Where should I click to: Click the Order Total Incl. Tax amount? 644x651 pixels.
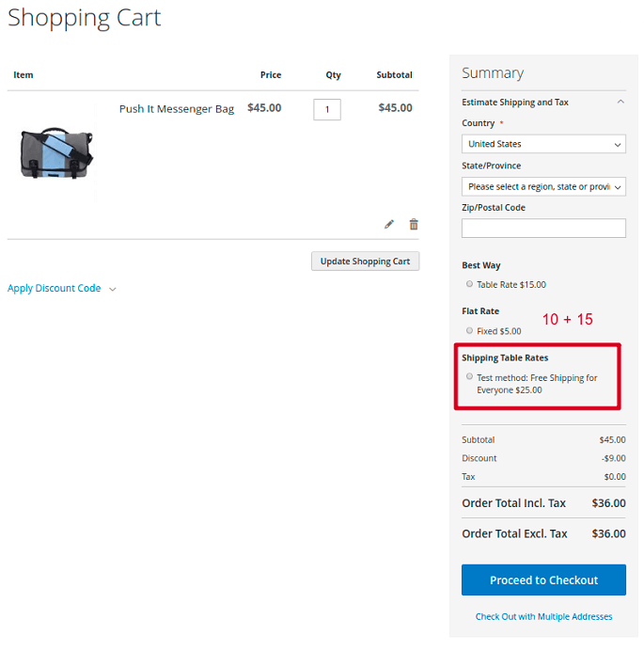(608, 503)
